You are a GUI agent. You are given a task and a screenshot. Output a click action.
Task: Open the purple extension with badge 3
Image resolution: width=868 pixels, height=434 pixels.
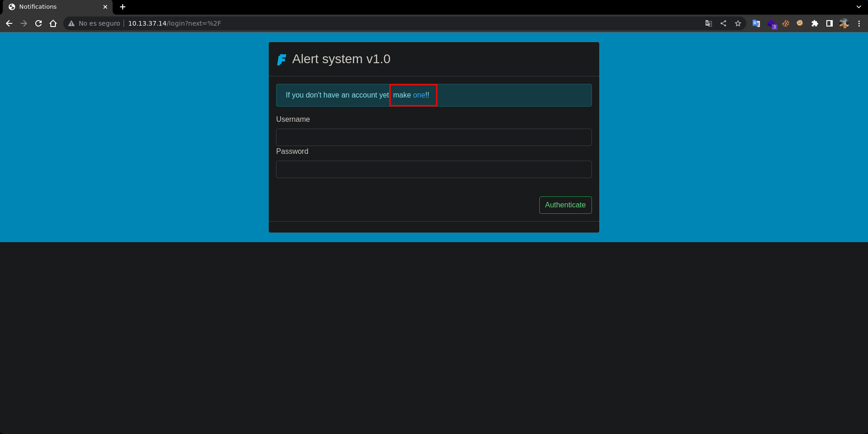[x=771, y=24]
